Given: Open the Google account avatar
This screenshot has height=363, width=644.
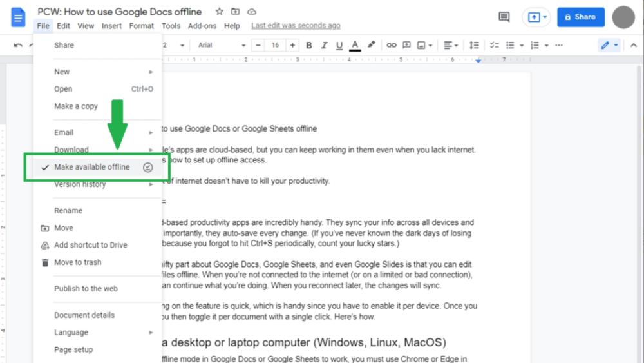Looking at the screenshot, I should point(623,17).
